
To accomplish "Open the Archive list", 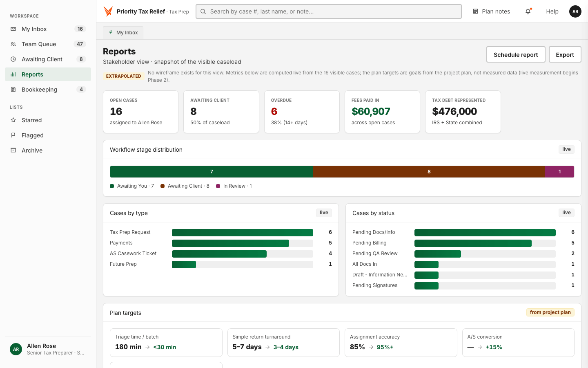I will (x=48, y=150).
